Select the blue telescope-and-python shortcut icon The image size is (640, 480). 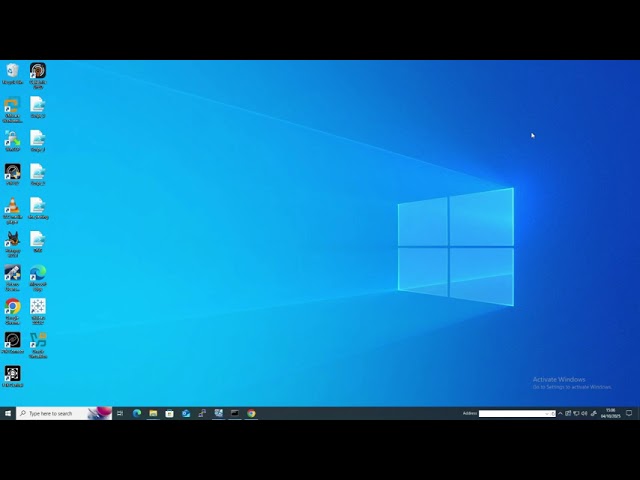(12, 278)
